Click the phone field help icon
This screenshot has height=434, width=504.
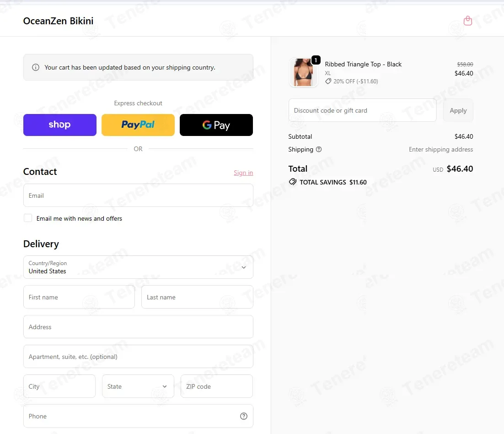click(244, 416)
